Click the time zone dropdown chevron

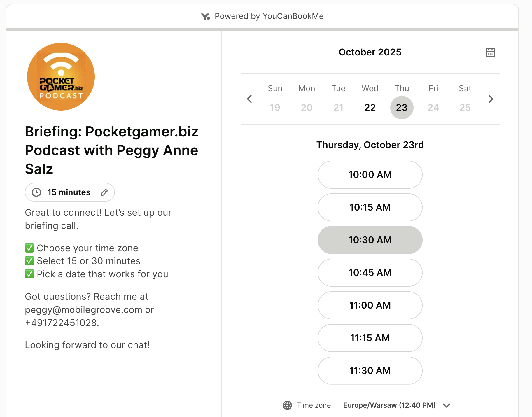447,405
